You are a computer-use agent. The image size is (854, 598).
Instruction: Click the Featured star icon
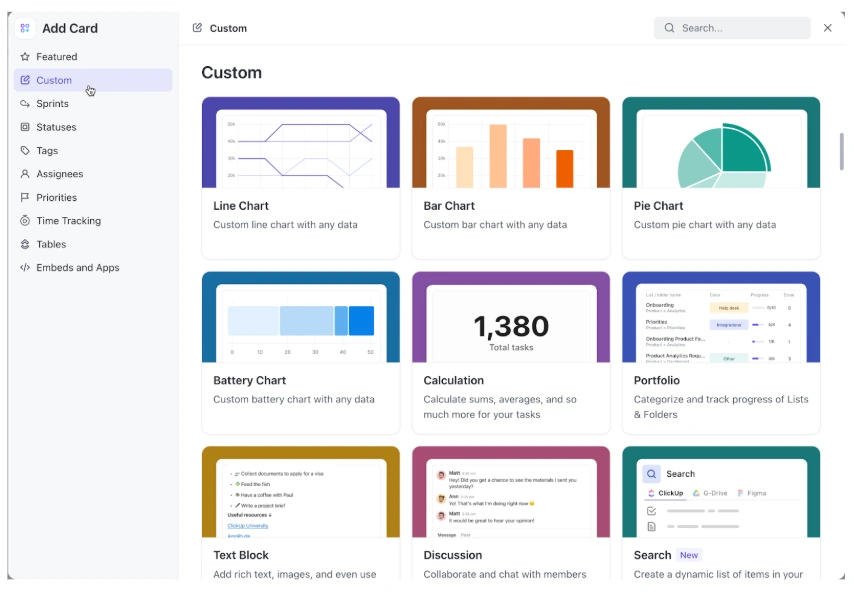pyautogui.click(x=25, y=57)
